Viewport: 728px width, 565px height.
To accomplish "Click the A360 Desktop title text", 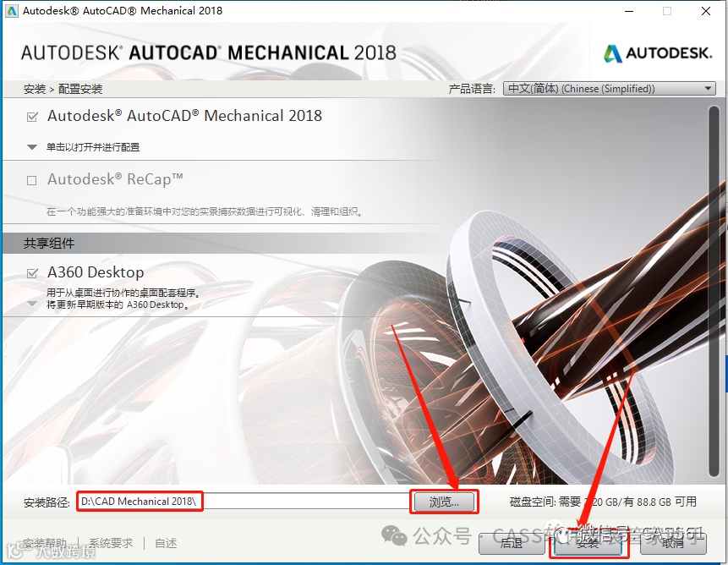I will 96,272.
